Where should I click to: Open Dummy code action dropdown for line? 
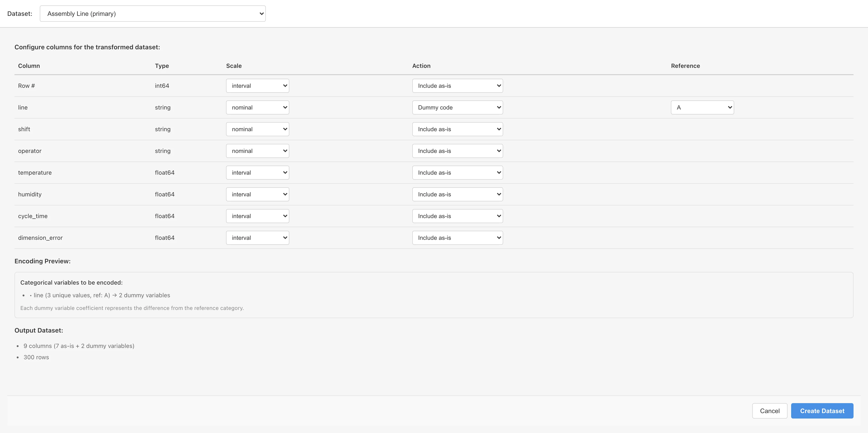click(x=457, y=107)
